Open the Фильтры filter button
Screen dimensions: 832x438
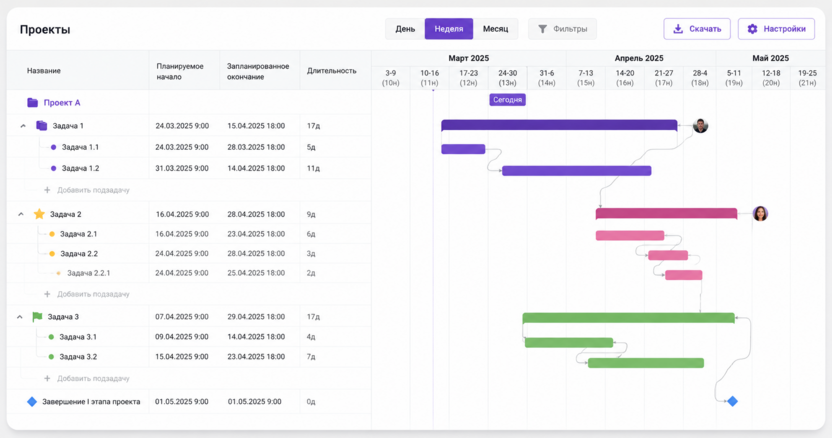pyautogui.click(x=562, y=29)
